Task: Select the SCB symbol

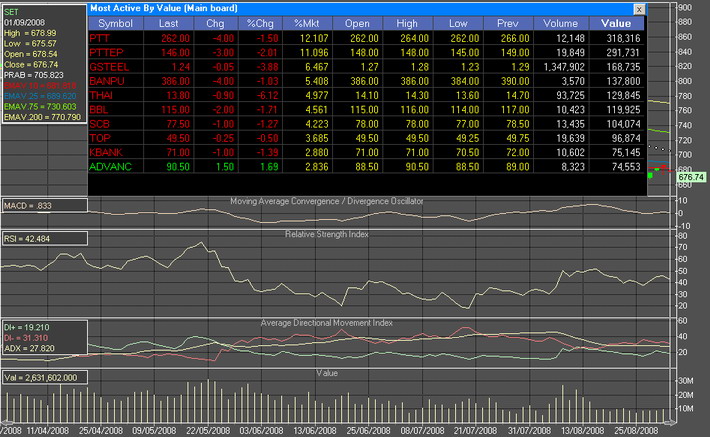Action: pyautogui.click(x=100, y=124)
